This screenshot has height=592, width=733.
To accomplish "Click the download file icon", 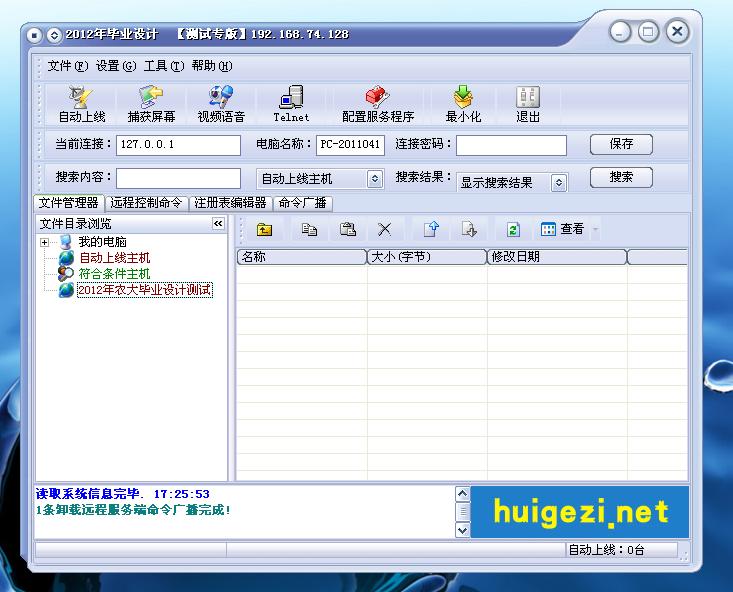I will coord(468,229).
